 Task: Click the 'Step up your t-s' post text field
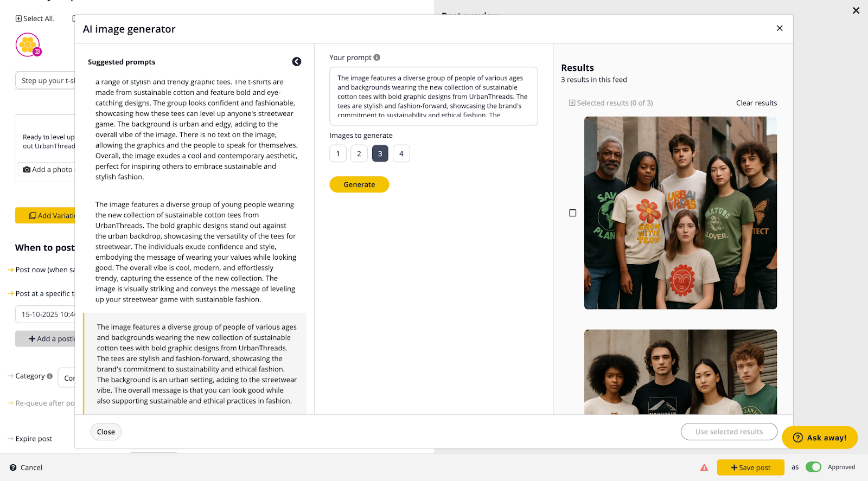pyautogui.click(x=45, y=80)
